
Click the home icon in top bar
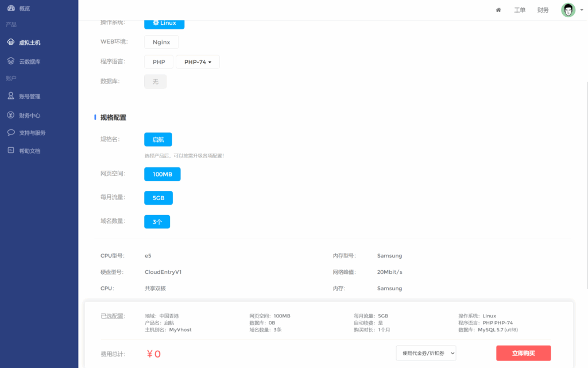click(x=498, y=10)
